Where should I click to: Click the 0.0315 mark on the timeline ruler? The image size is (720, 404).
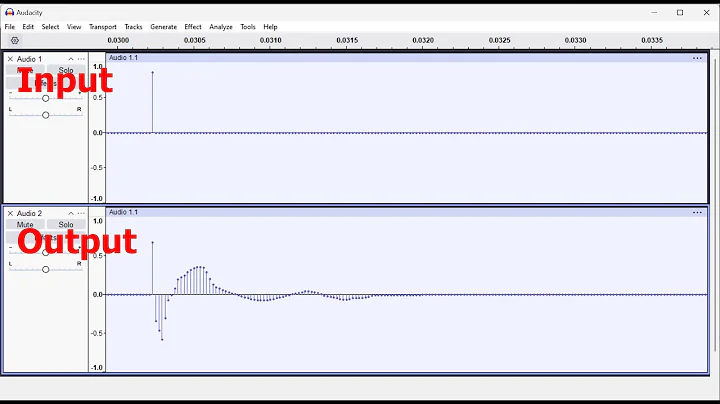point(347,40)
